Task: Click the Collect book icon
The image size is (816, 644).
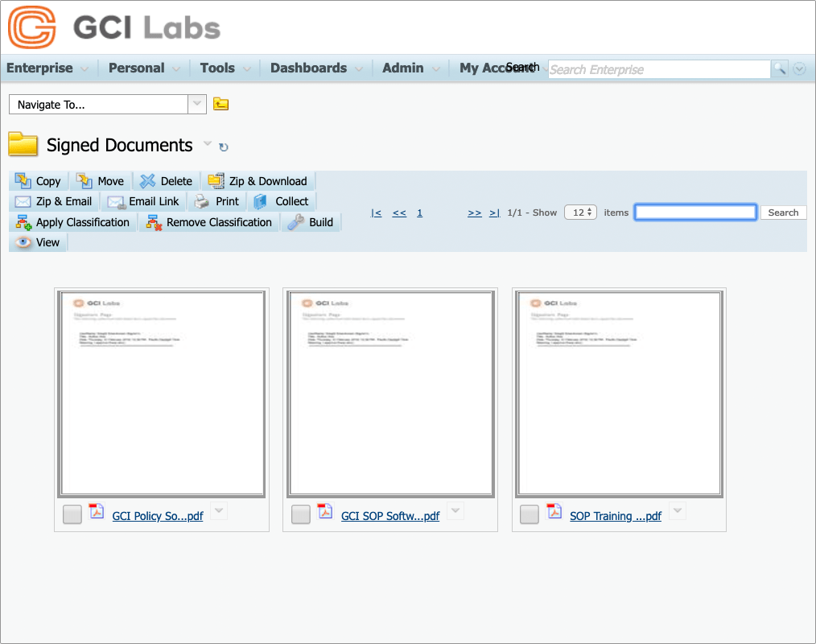Action: (x=260, y=201)
